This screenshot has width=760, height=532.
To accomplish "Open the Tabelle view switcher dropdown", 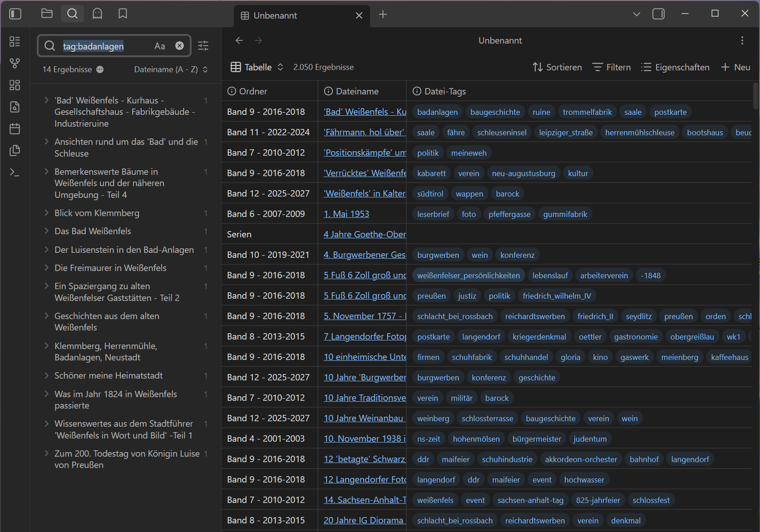I will click(257, 67).
